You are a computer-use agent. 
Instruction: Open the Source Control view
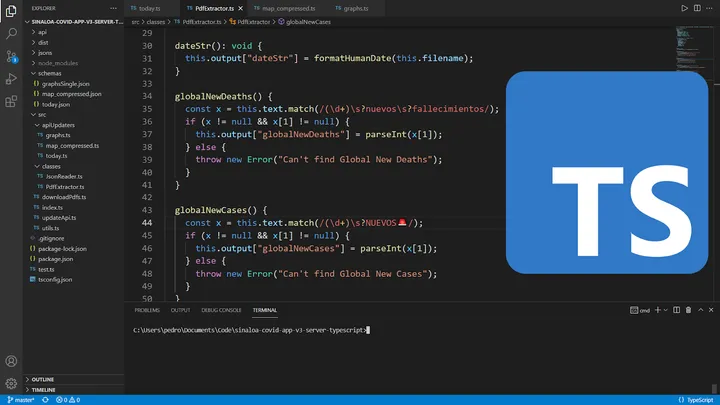(11, 55)
